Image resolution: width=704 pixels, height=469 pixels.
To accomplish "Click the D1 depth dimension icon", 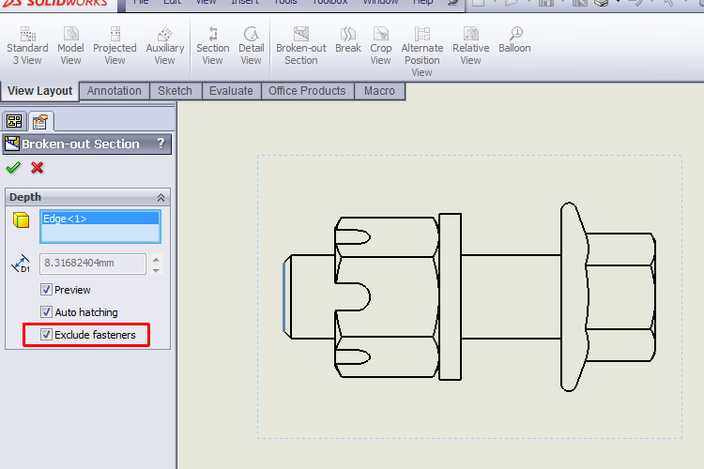I will [x=21, y=263].
